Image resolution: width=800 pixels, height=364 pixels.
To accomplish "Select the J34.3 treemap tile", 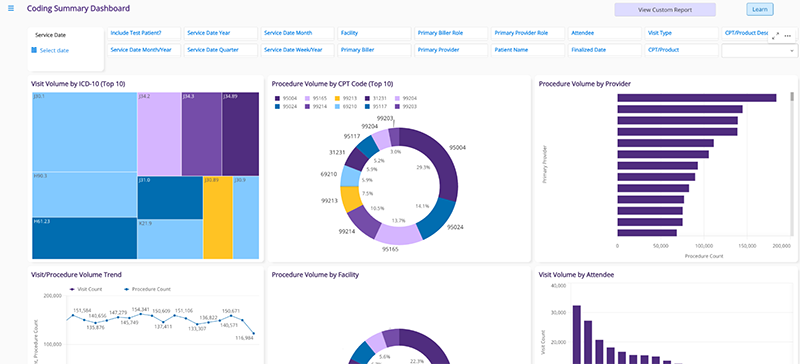I will [202, 134].
